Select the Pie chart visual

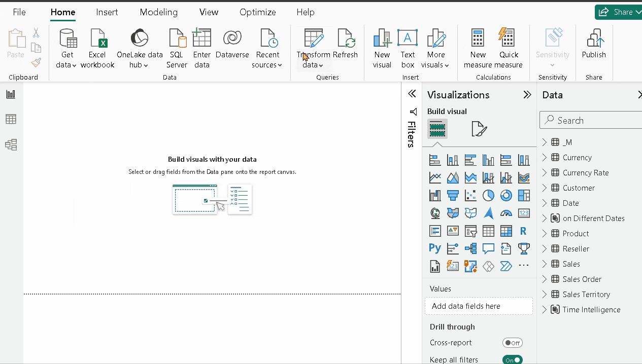[488, 196]
